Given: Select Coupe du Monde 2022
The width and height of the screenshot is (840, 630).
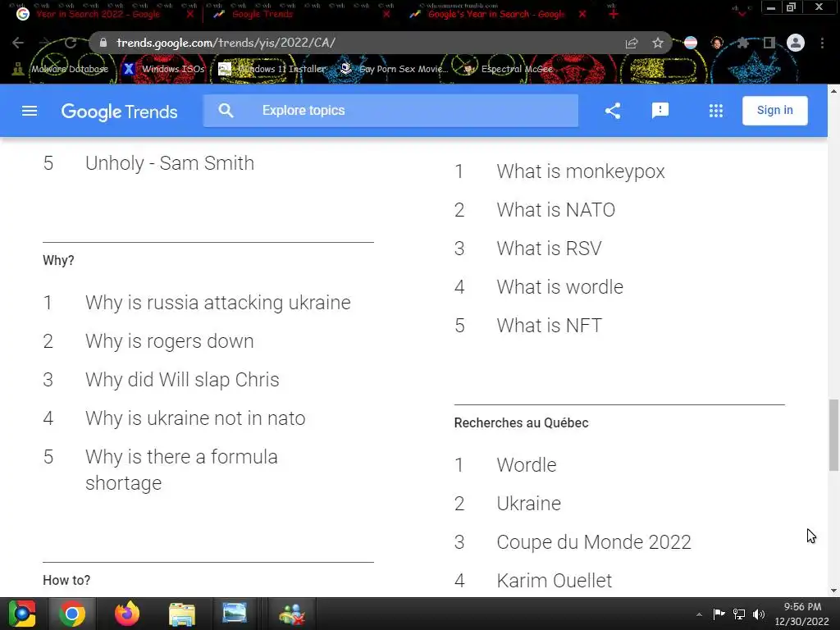Looking at the screenshot, I should 594,542.
